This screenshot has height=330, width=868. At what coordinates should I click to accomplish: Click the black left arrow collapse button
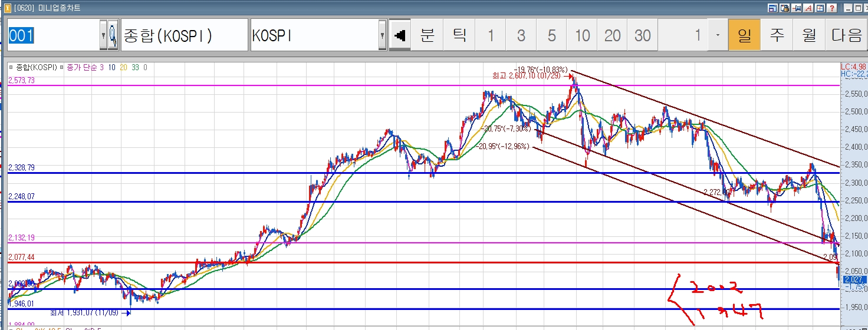point(400,36)
